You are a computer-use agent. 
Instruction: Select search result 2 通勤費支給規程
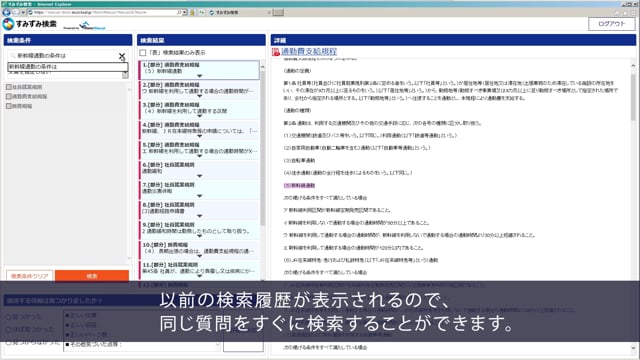click(x=199, y=90)
